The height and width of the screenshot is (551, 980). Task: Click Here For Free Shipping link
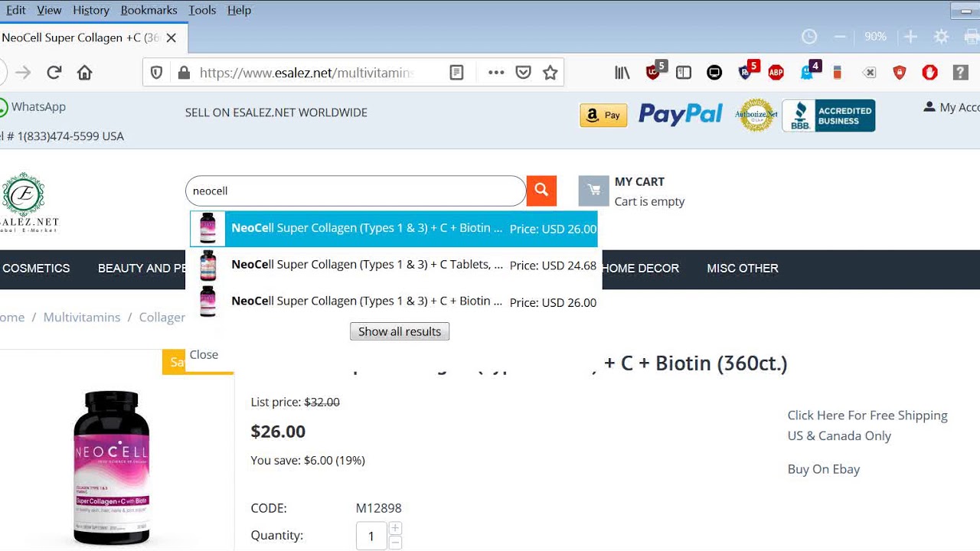click(867, 425)
